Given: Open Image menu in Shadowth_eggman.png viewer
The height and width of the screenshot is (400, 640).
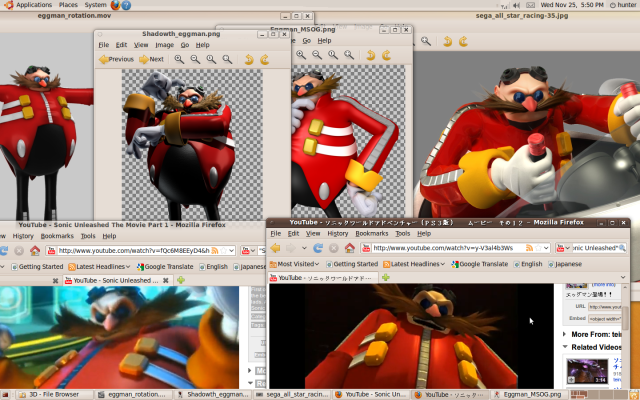Looking at the screenshot, I should 164,45.
